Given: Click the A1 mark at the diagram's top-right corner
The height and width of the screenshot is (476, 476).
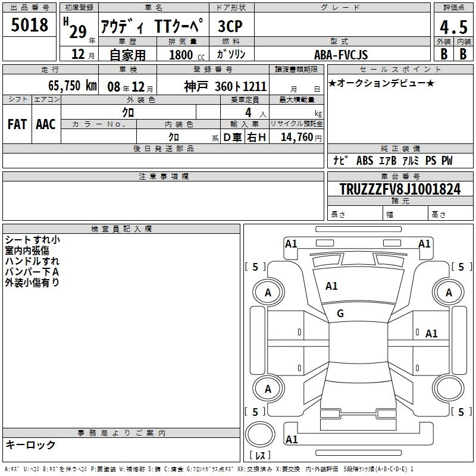Looking at the screenshot, I should point(424,243).
